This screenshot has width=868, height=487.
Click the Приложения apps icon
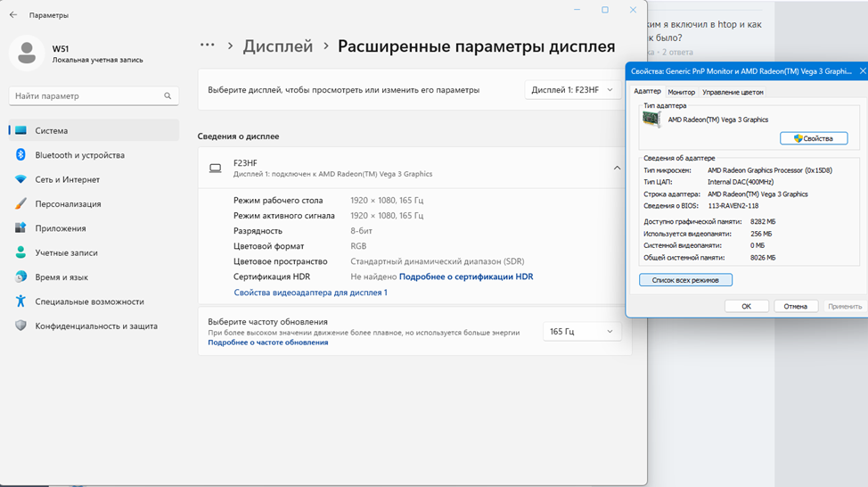coord(21,228)
